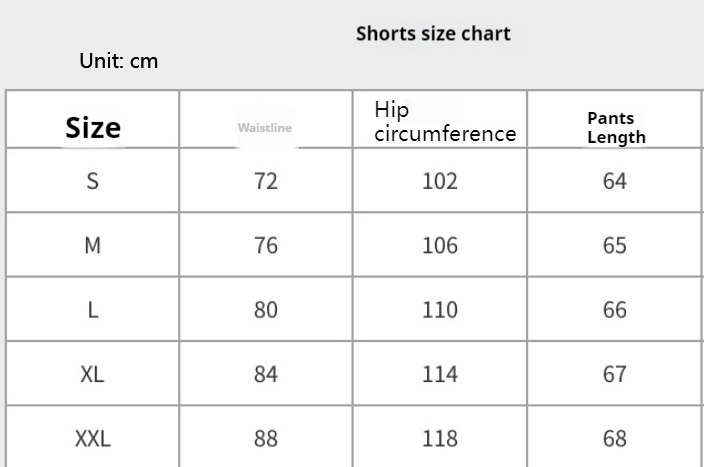Click the waistline value 72

click(x=266, y=181)
